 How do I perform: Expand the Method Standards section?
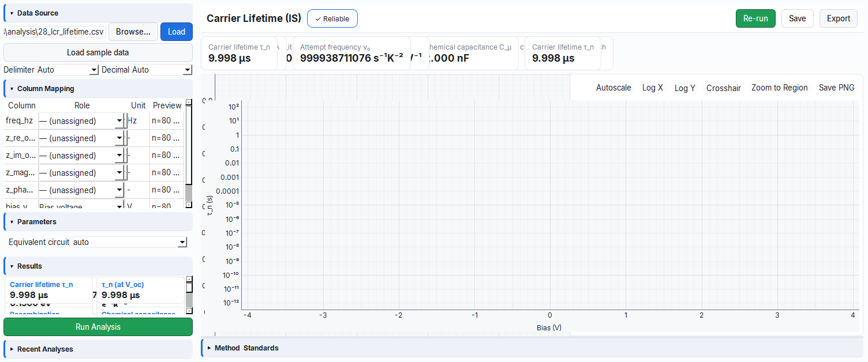pos(532,348)
